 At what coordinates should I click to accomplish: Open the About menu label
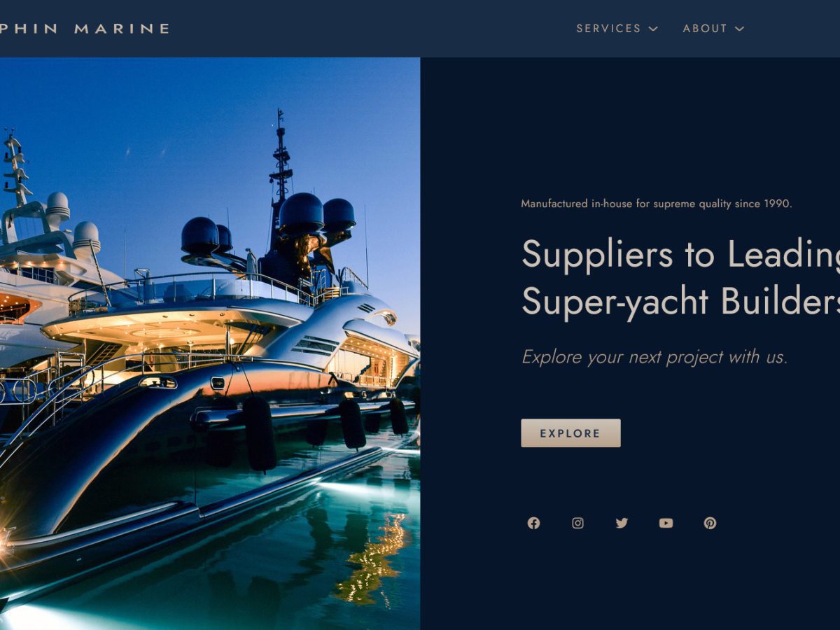tap(705, 29)
